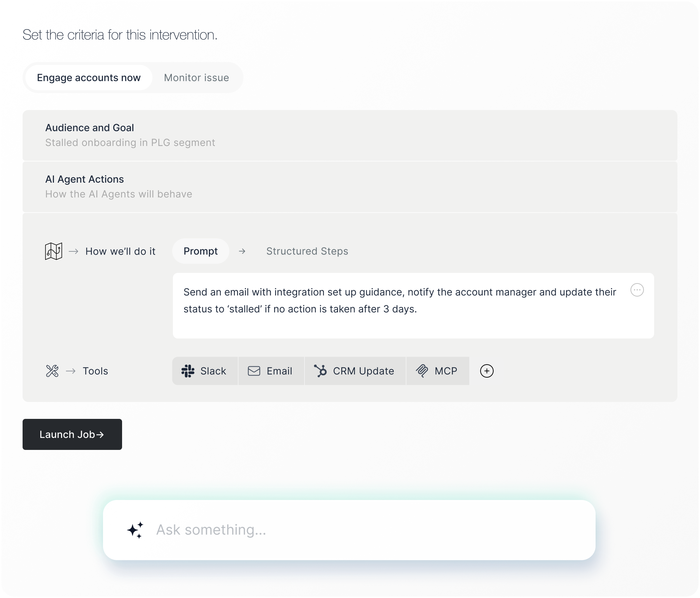Select the Prompt mode pill

point(201,251)
